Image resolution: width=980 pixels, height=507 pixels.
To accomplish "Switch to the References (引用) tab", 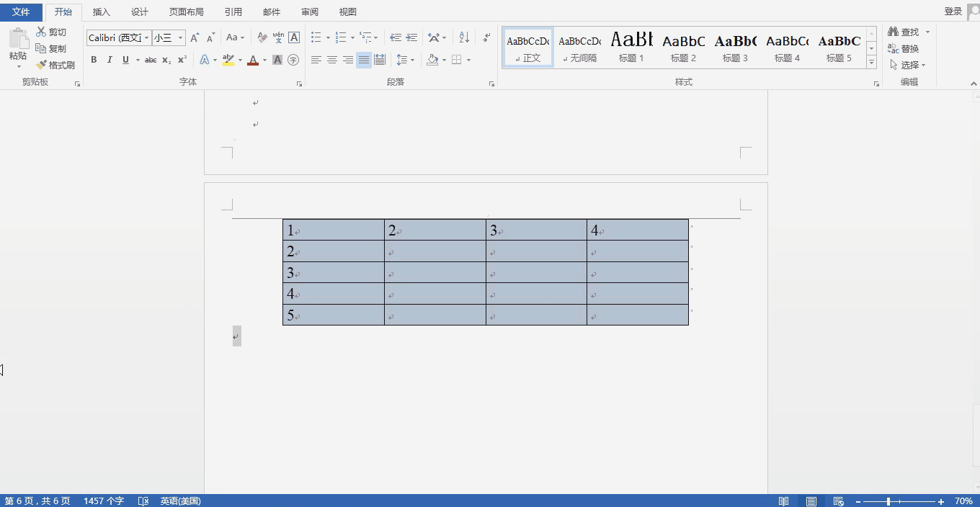I will [233, 12].
